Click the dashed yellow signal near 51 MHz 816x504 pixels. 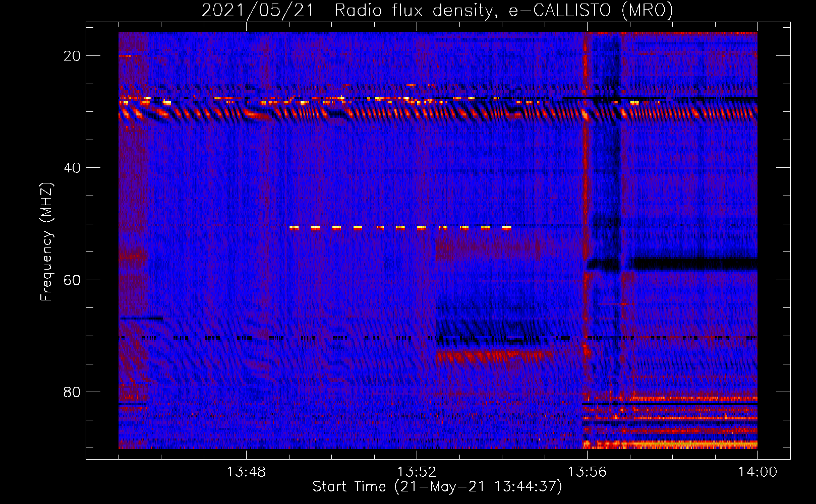pyautogui.click(x=400, y=228)
